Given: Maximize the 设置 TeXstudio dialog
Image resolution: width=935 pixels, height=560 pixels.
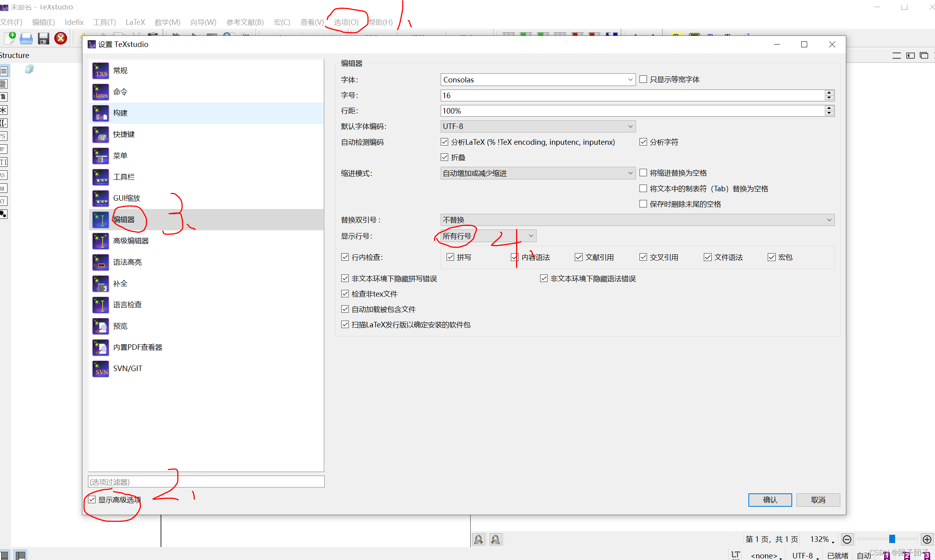Looking at the screenshot, I should pyautogui.click(x=804, y=44).
